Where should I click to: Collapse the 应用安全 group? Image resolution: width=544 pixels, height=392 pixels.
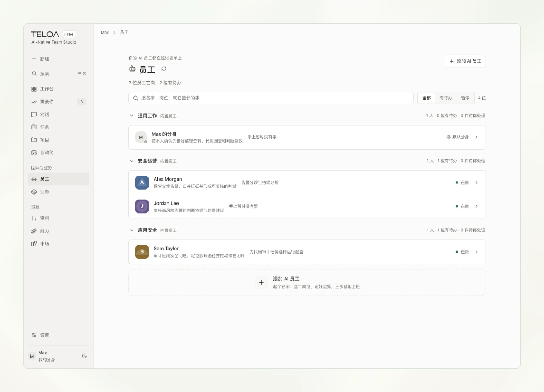tap(132, 230)
